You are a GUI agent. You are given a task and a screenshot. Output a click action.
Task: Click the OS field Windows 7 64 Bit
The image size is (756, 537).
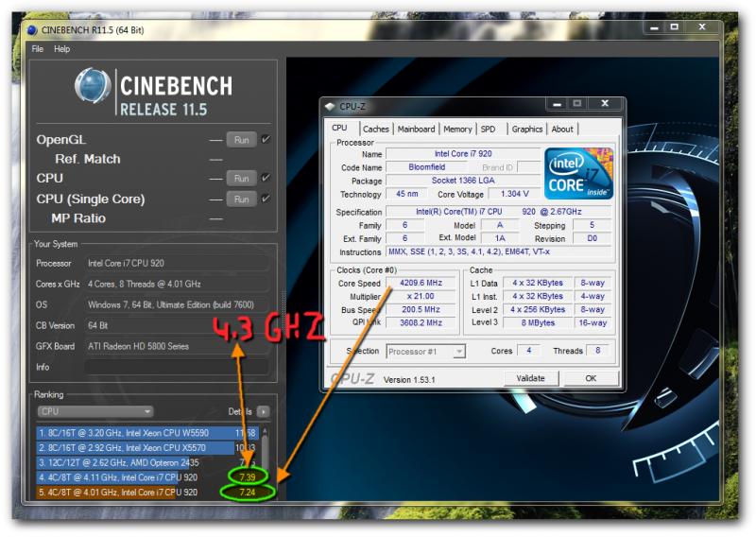point(177,305)
